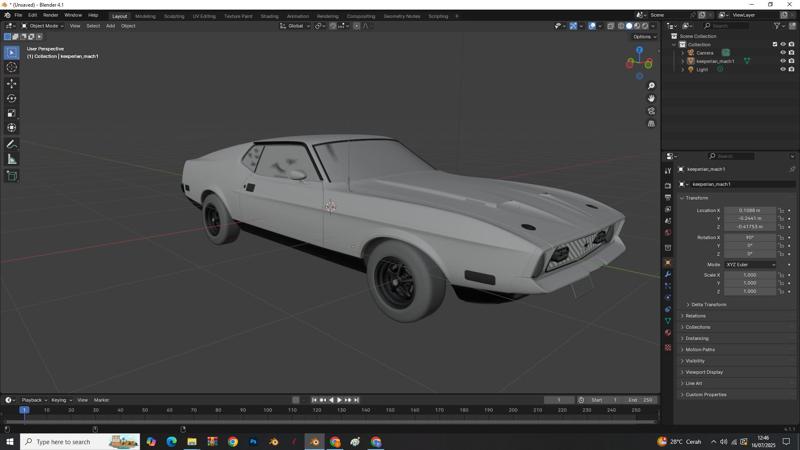Hide the Camera in viewport
This screenshot has width=800, height=450.
coord(783,53)
